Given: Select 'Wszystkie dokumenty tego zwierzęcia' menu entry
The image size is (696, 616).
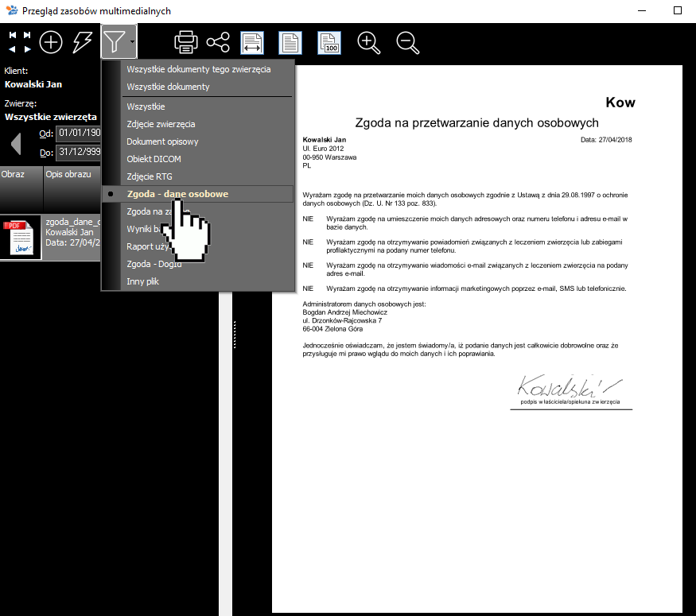Looking at the screenshot, I should (198, 69).
